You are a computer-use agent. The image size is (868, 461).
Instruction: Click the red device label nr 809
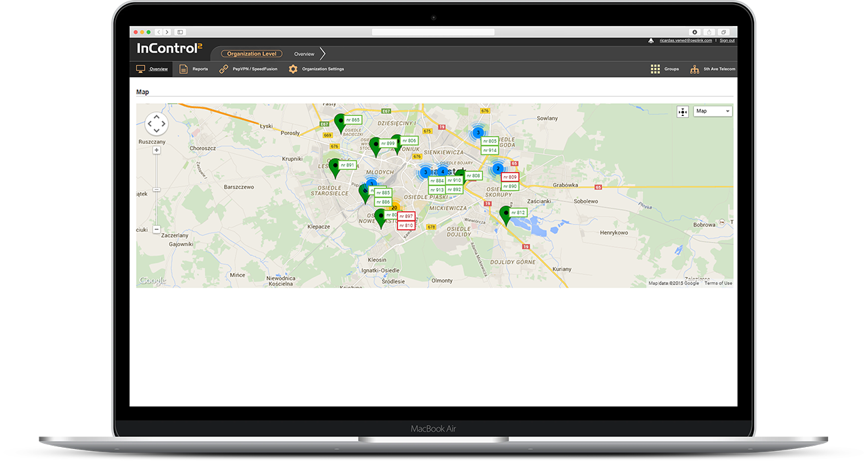coord(510,177)
